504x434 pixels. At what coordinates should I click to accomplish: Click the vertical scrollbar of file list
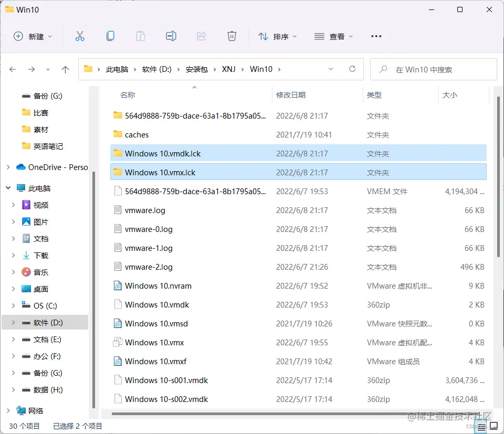[x=498, y=177]
